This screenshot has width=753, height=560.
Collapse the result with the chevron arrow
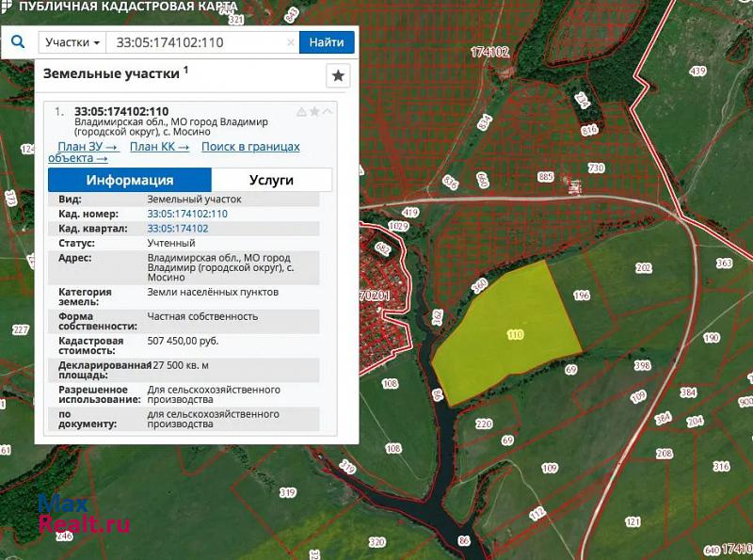coord(328,111)
